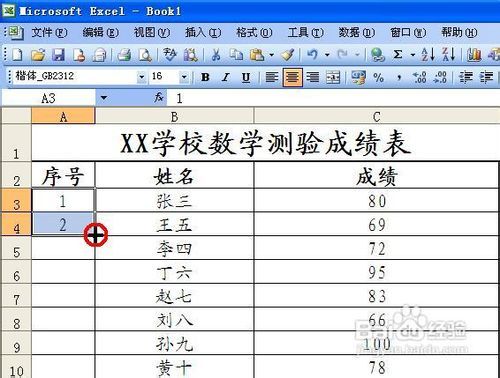
Task: Open the 工具(T) menu
Action: 305,32
